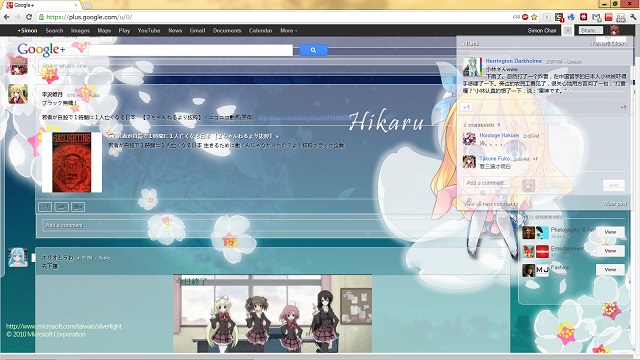
Task: Click the +1 button under the Gaslighting post
Action: pyautogui.click(x=45, y=207)
